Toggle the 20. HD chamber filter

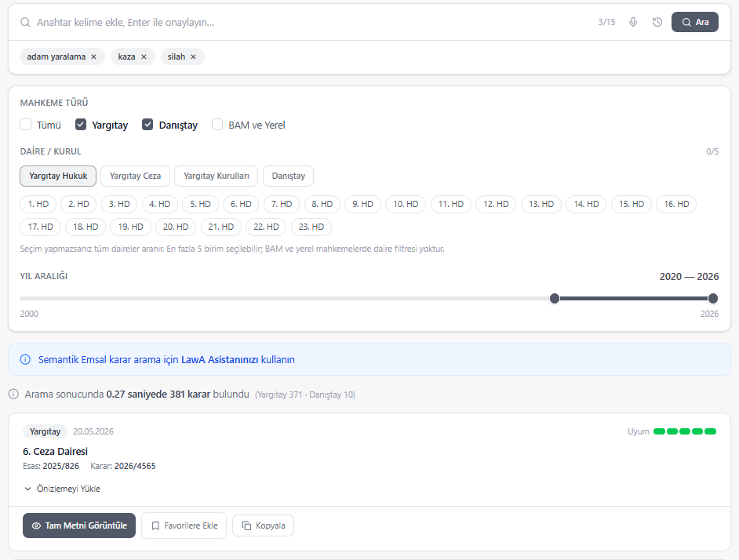tap(176, 227)
